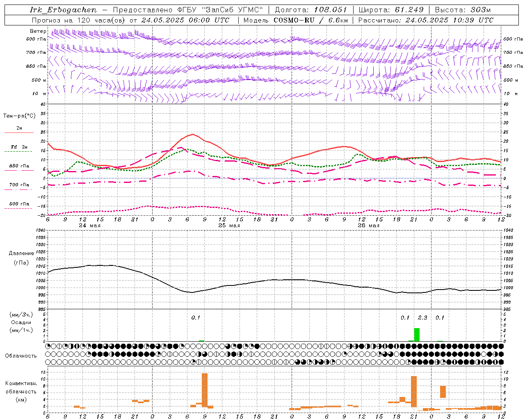Click the (мм/3ч.) precipitation unit label
This screenshot has height=420, width=525.
(21, 315)
